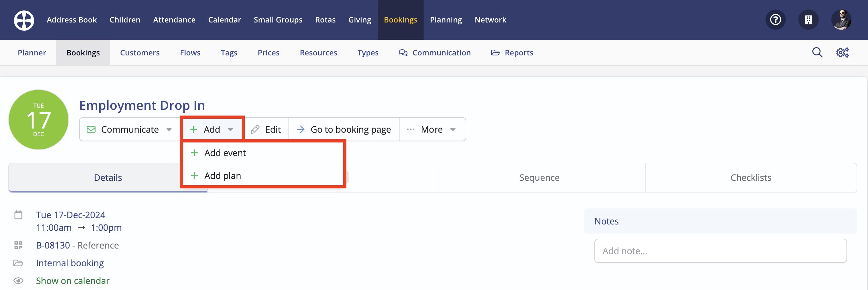Click the search magnifier icon
Image resolution: width=868 pixels, height=290 pixels.
817,53
